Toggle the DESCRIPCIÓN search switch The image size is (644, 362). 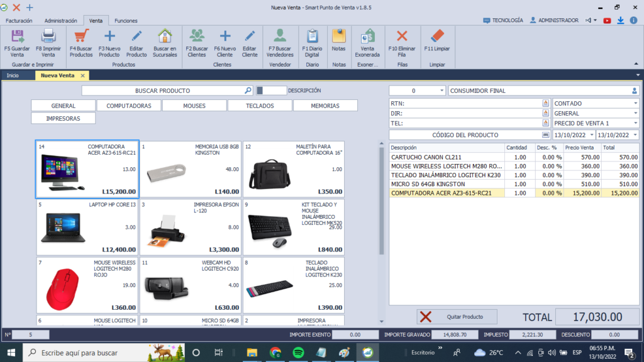(x=271, y=90)
